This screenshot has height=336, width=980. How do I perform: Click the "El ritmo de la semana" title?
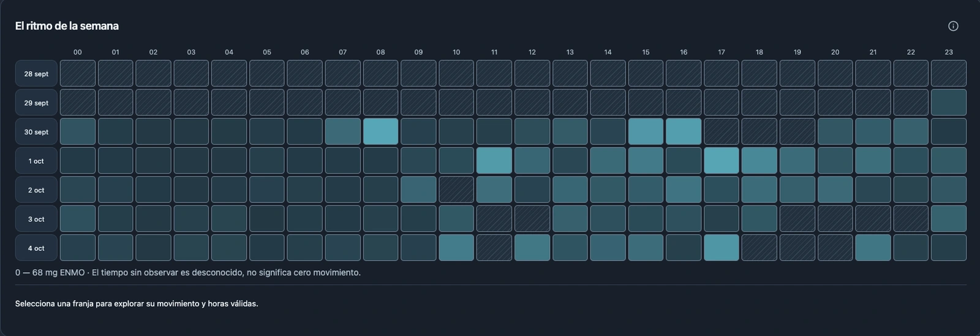click(x=67, y=26)
